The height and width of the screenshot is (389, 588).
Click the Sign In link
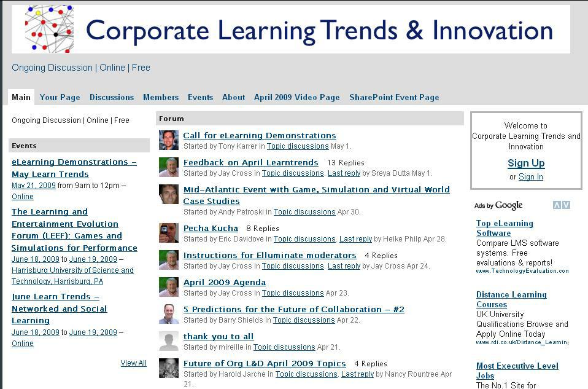(531, 177)
